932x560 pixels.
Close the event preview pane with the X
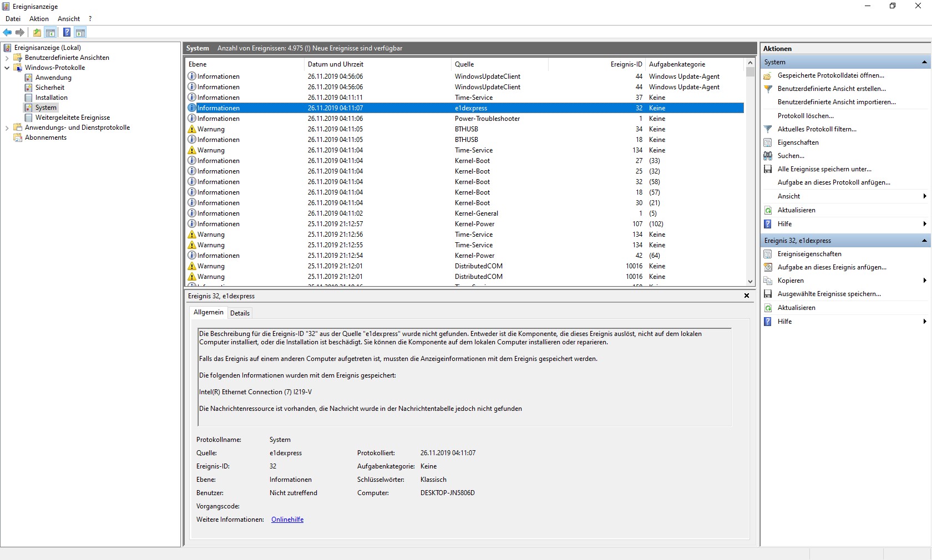(747, 296)
